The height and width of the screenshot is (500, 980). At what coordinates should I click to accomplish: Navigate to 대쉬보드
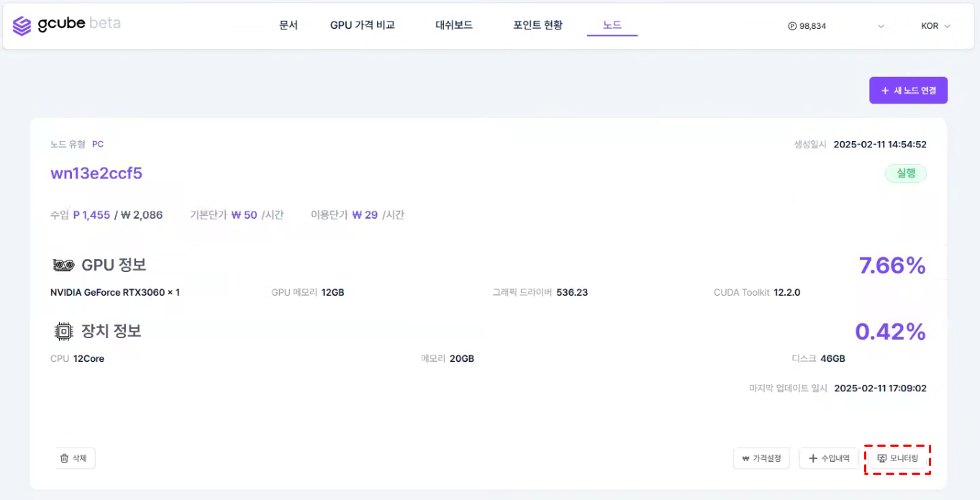point(454,25)
